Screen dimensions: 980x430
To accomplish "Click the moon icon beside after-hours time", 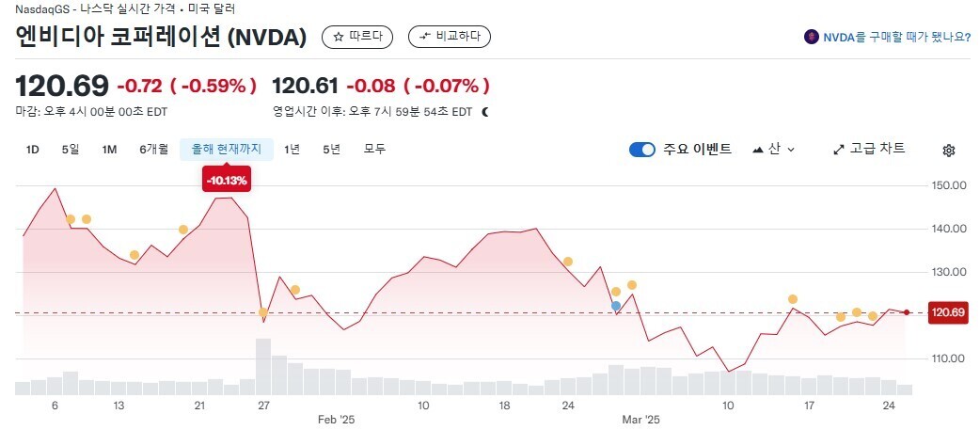I will [485, 111].
